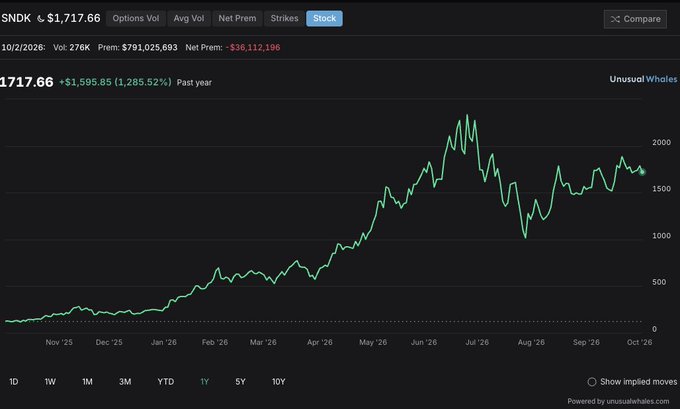Click the latest price dot on chart
This screenshot has height=409, width=680.
pyautogui.click(x=642, y=172)
